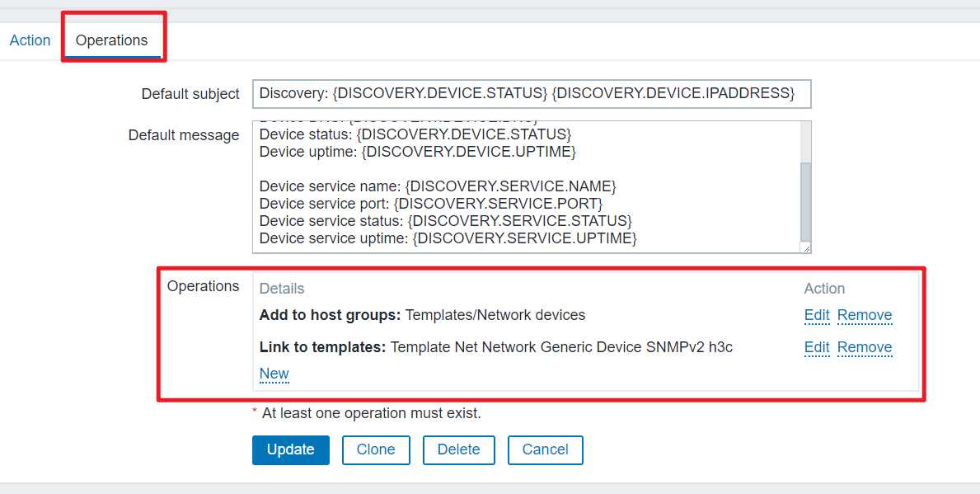This screenshot has width=980, height=494.
Task: Switch to the Action tab
Action: coord(30,40)
